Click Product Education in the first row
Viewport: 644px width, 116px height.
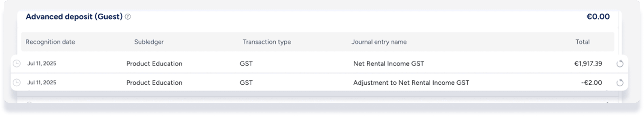(x=154, y=63)
